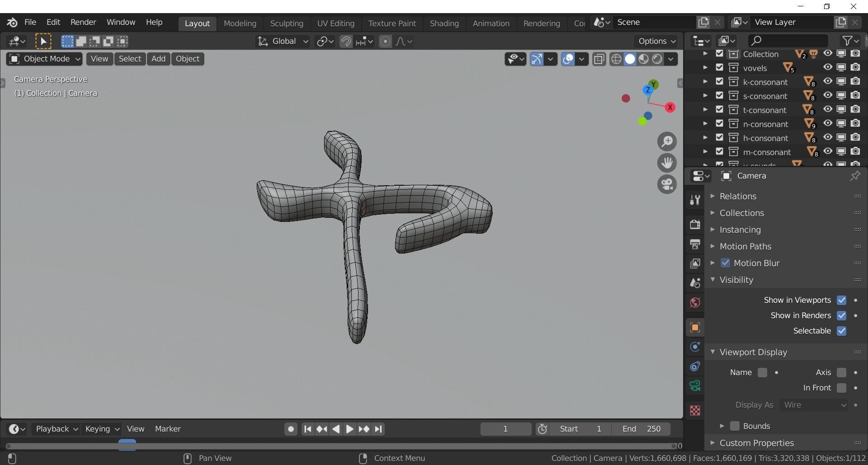Click the outliner search field

[x=787, y=41]
